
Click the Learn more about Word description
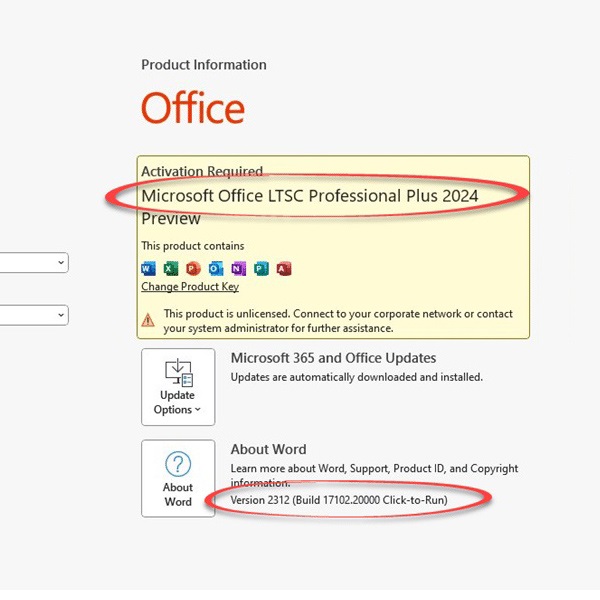[374, 475]
